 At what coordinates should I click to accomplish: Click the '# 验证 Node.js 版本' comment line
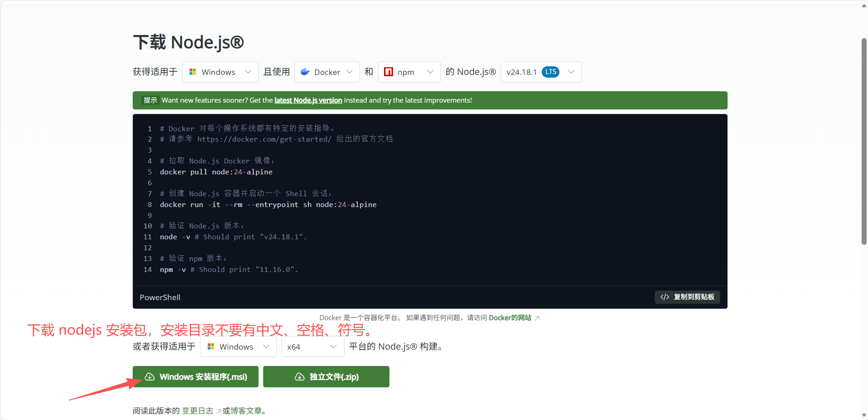click(x=202, y=226)
